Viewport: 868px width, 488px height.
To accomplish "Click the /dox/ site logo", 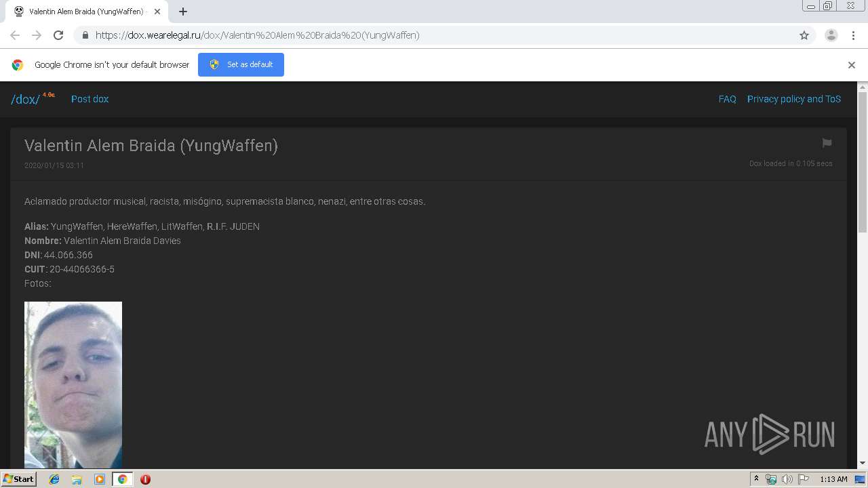I will [x=25, y=99].
